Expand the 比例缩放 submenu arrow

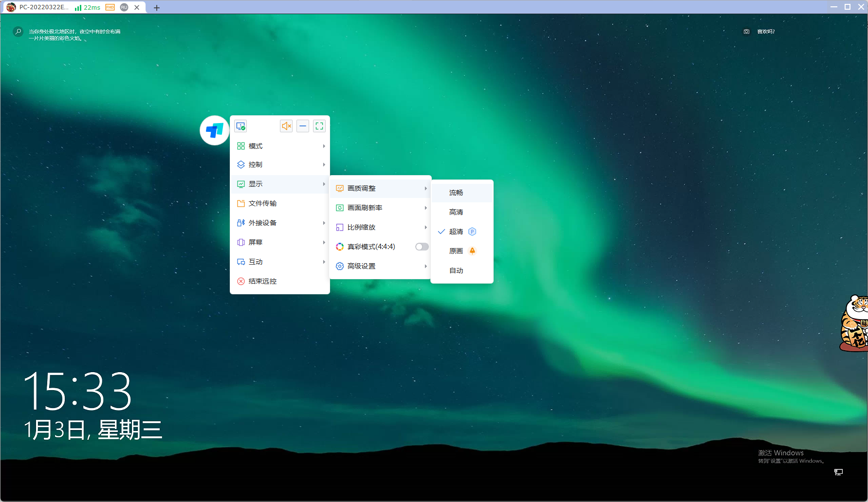[425, 227]
